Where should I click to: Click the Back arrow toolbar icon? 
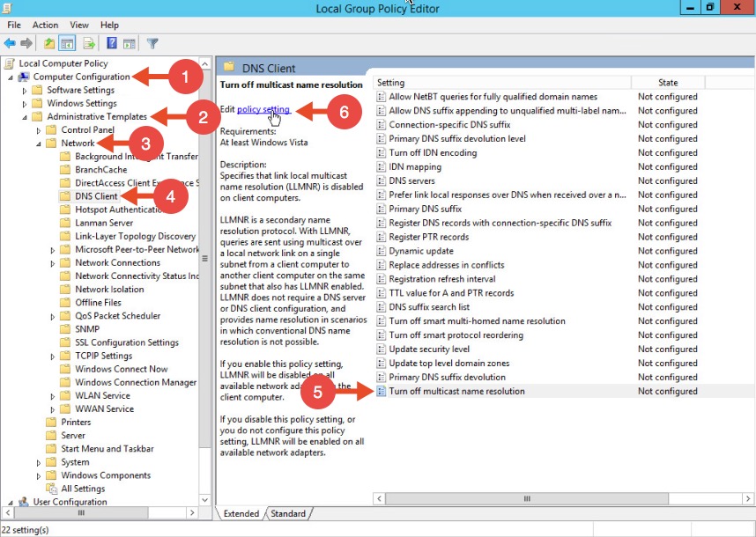10,43
